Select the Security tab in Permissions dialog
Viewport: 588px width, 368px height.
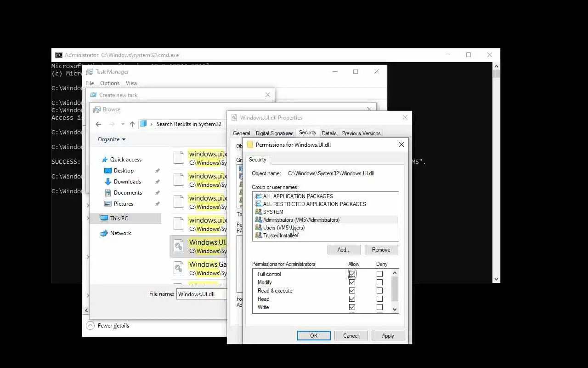click(x=258, y=160)
